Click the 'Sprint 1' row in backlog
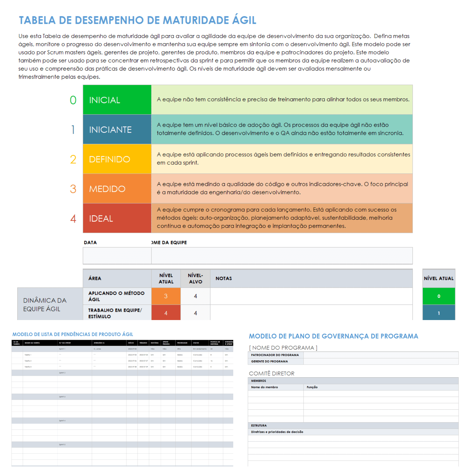 pos(122,349)
